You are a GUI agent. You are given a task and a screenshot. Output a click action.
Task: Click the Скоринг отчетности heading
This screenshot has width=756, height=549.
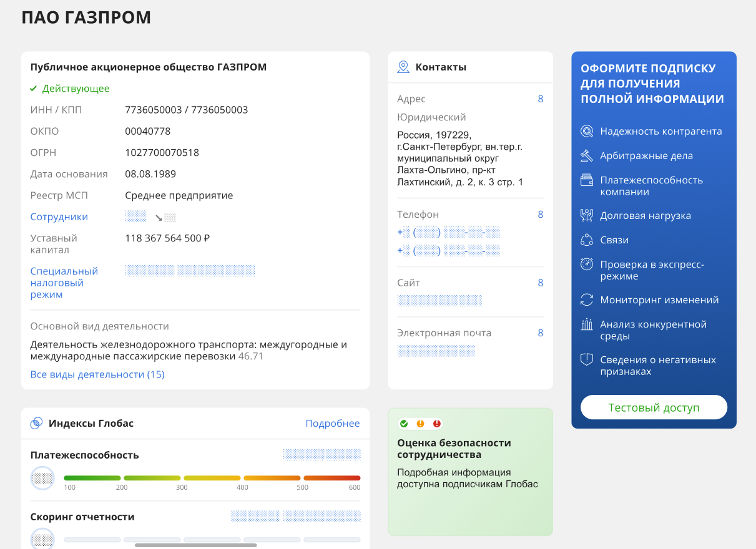(x=82, y=517)
